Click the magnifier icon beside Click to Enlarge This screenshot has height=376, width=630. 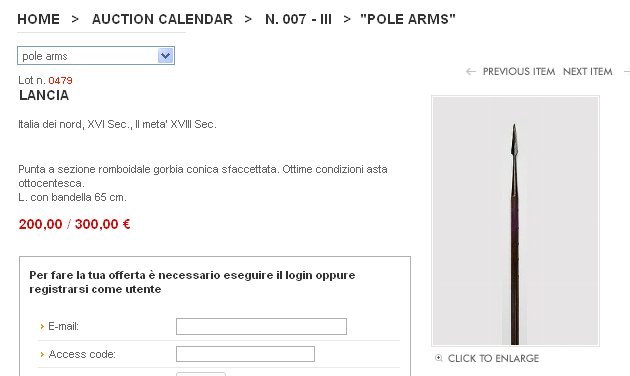439,358
